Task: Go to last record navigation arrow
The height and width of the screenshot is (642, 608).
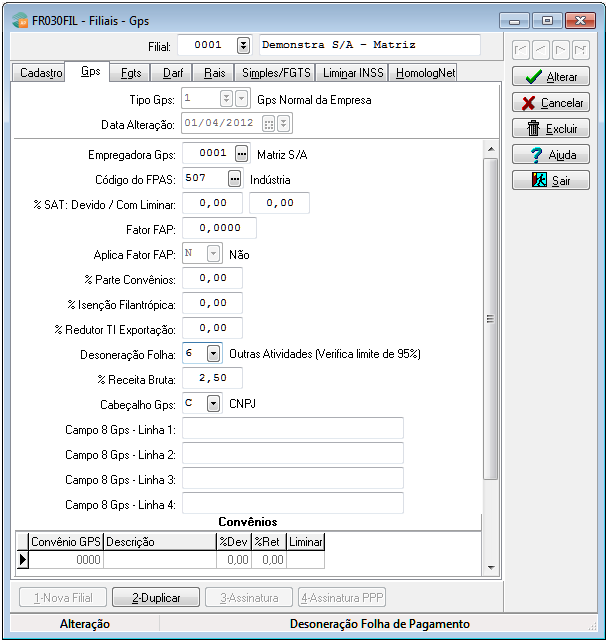Action: pyautogui.click(x=581, y=50)
